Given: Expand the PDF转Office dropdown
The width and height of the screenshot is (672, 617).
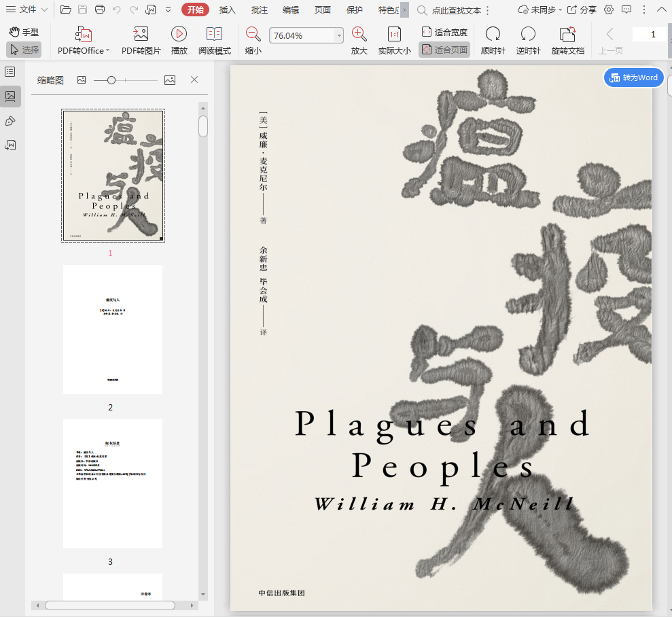Looking at the screenshot, I should coord(107,51).
